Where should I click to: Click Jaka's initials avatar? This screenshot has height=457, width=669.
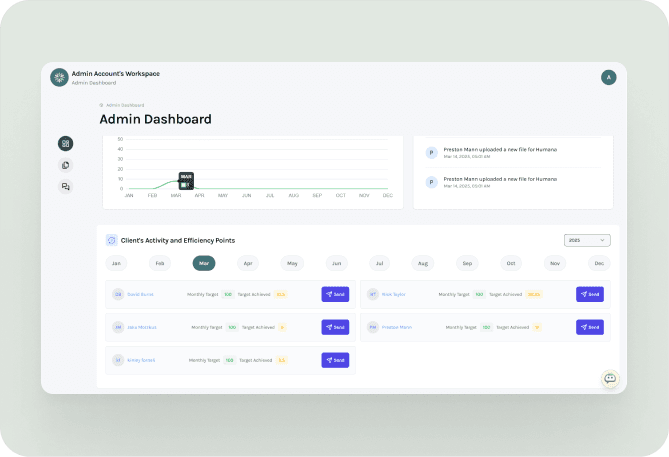point(118,327)
